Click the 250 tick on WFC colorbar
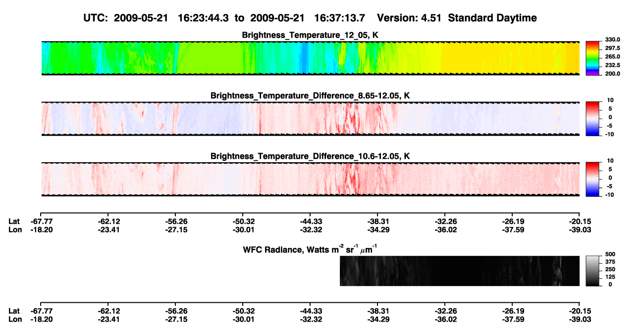 [610, 270]
